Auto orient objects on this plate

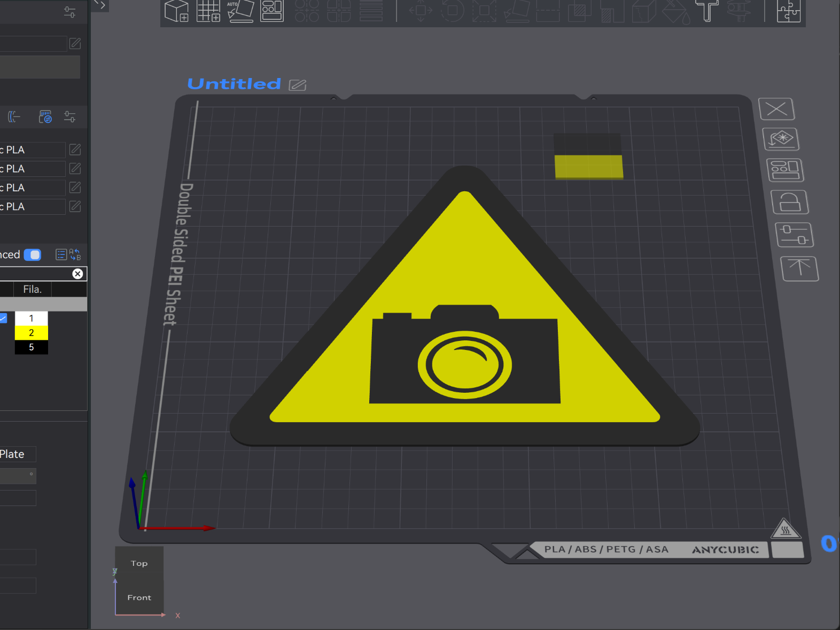tap(781, 139)
